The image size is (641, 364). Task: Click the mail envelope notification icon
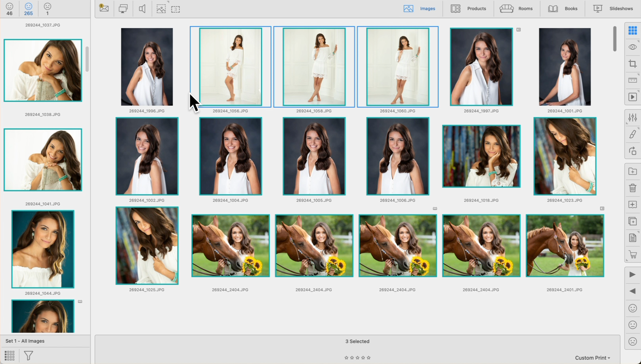(104, 8)
